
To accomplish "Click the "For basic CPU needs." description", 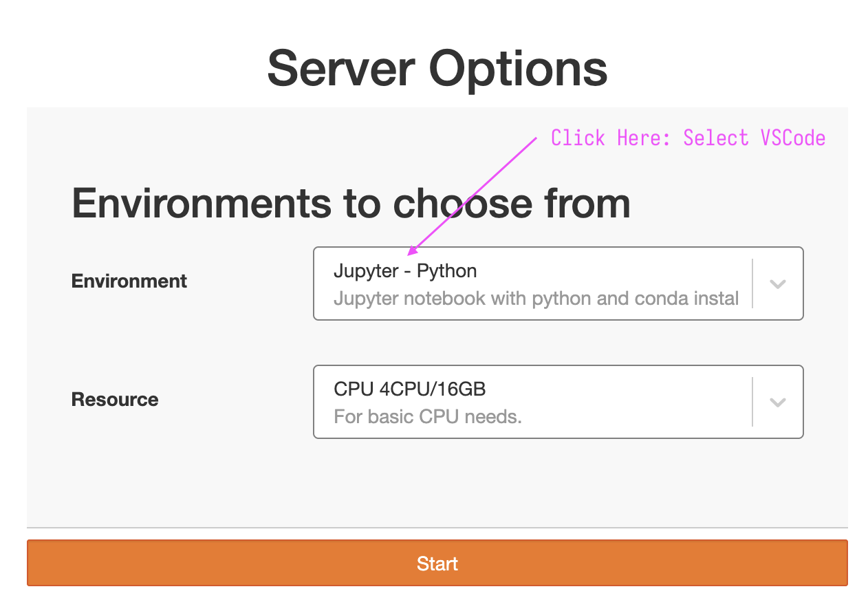I will 428,417.
